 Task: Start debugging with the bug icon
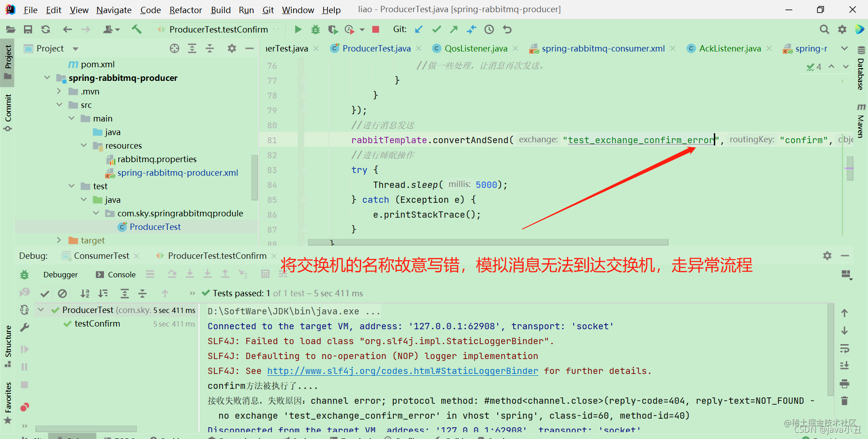click(x=316, y=29)
